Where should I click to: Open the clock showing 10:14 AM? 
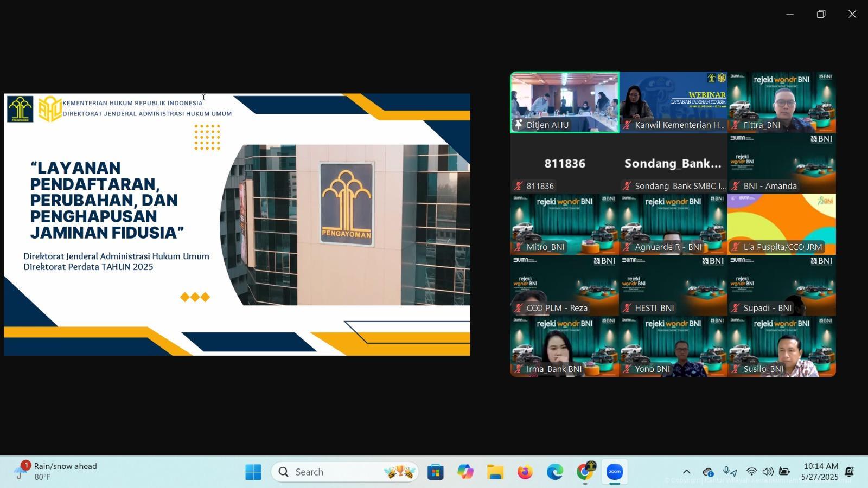[x=820, y=472]
